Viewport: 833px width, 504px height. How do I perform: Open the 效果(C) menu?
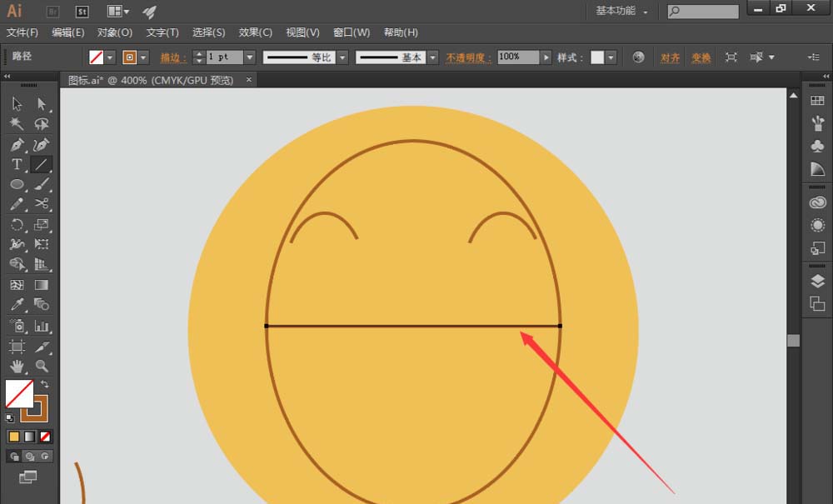256,32
